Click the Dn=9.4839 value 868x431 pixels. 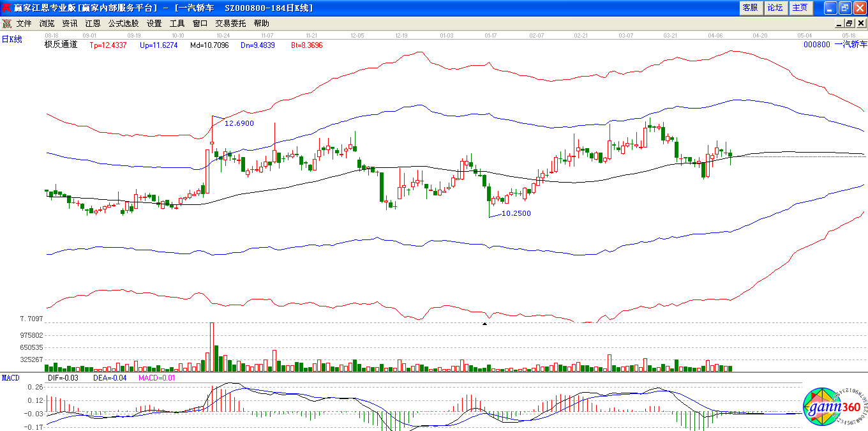pyautogui.click(x=257, y=45)
